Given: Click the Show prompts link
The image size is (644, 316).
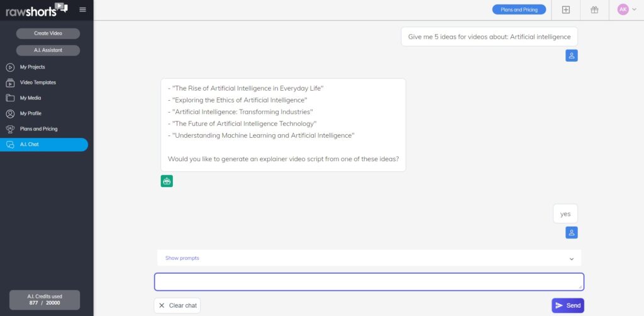Looking at the screenshot, I should (x=182, y=258).
